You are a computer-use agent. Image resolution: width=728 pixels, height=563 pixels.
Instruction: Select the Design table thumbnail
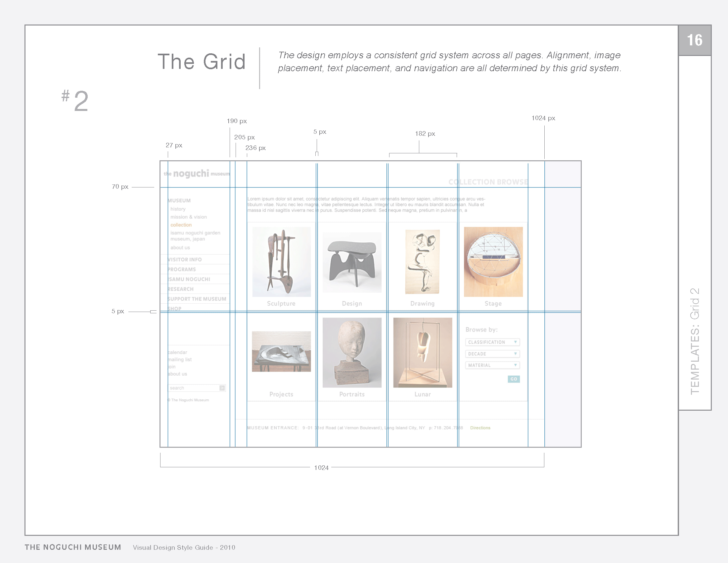pyautogui.click(x=352, y=263)
